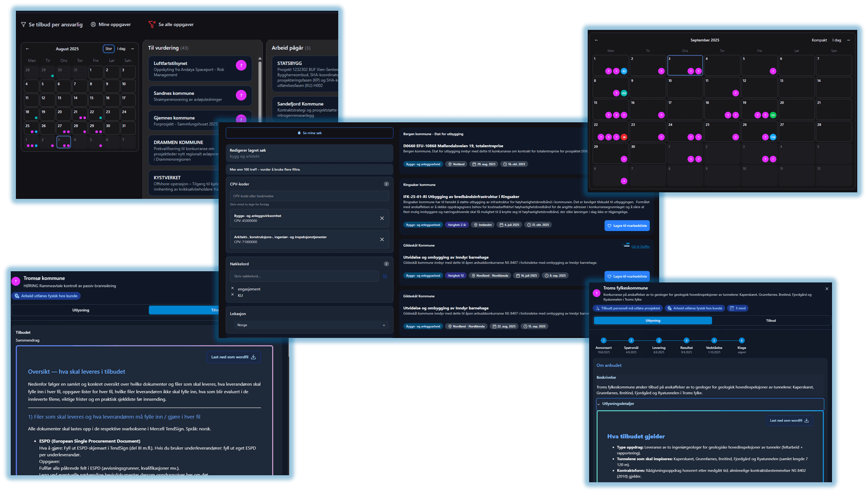Image resolution: width=868 pixels, height=493 pixels.
Task: Remove the 'Arkitekt-, konstruksjons-' CPV code
Action: click(382, 239)
